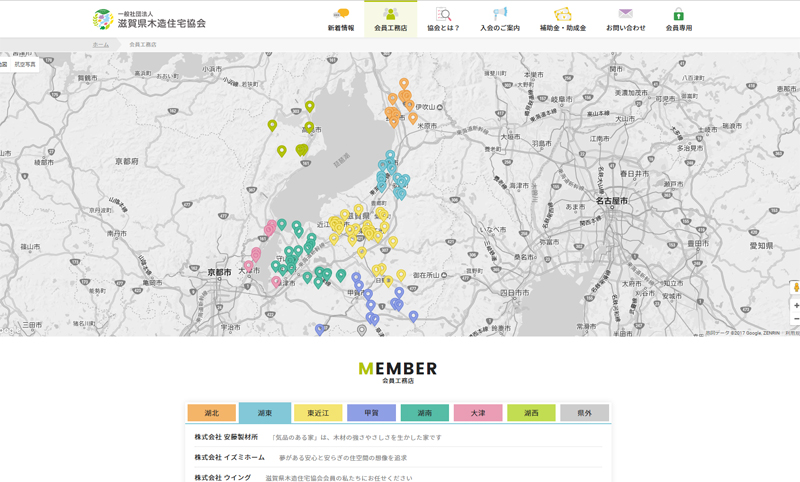Open the 会員工務店 navigation menu item
Screen dimensions: 800x482
390,19
